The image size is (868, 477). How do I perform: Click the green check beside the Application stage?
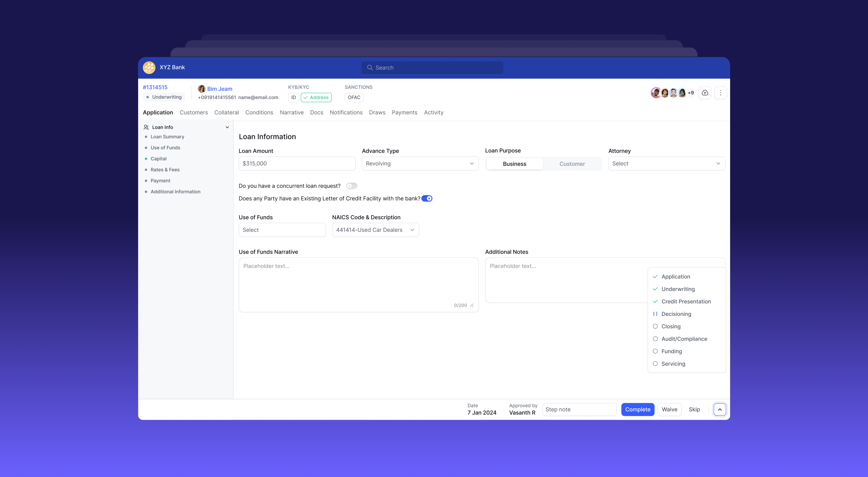[x=655, y=277]
